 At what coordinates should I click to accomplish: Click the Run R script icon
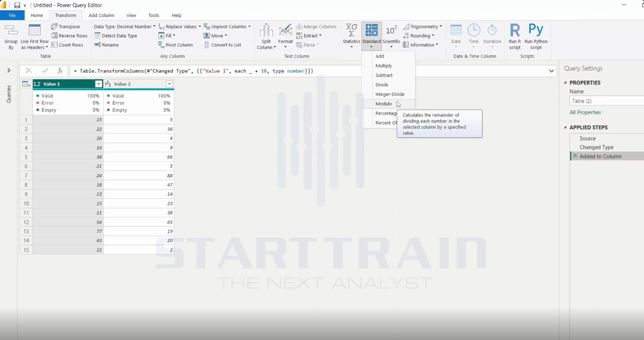pos(515,30)
